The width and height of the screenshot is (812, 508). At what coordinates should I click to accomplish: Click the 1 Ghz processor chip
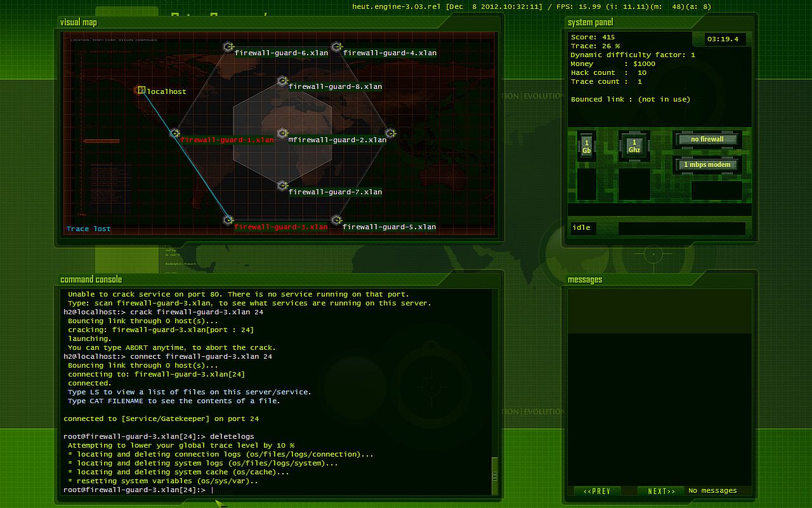[x=634, y=146]
